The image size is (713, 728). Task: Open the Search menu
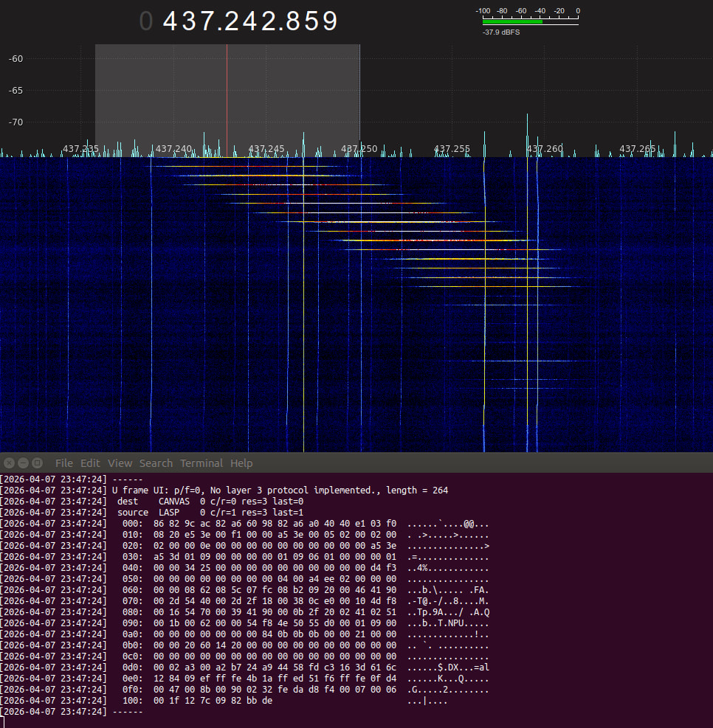coord(156,463)
